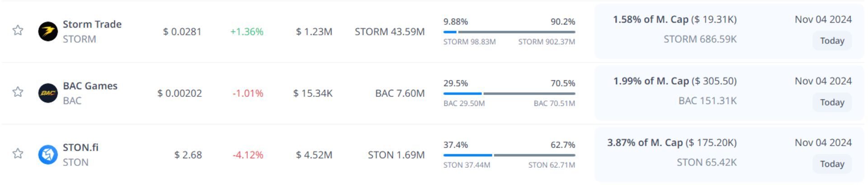Click the Storm Trade unlock progress bar

(509, 32)
